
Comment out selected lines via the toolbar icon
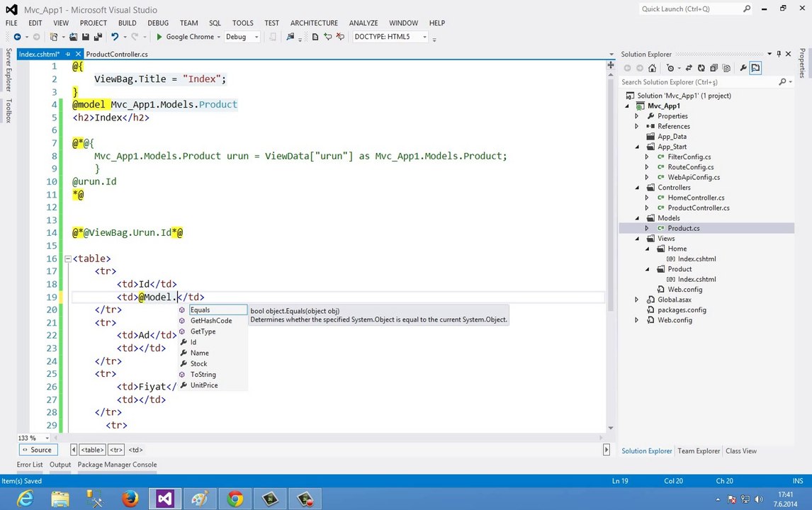point(327,37)
